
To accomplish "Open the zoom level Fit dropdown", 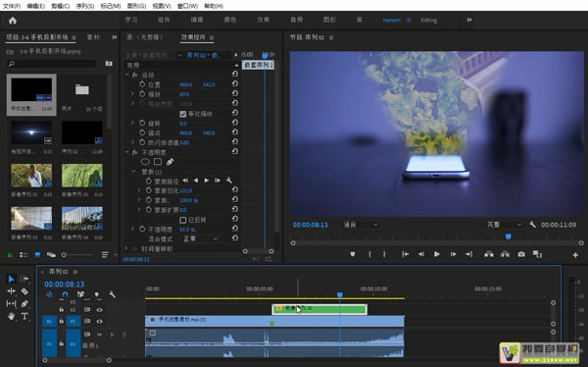I will (x=360, y=225).
